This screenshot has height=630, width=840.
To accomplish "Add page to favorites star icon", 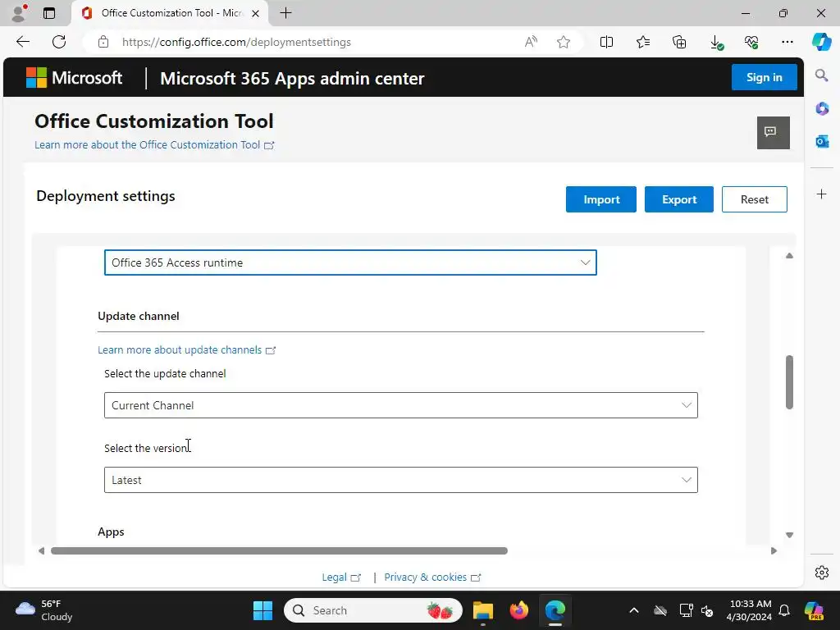I will click(563, 42).
